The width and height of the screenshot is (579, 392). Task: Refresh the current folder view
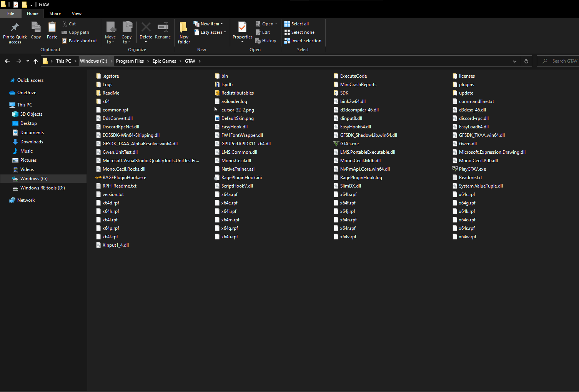(526, 61)
